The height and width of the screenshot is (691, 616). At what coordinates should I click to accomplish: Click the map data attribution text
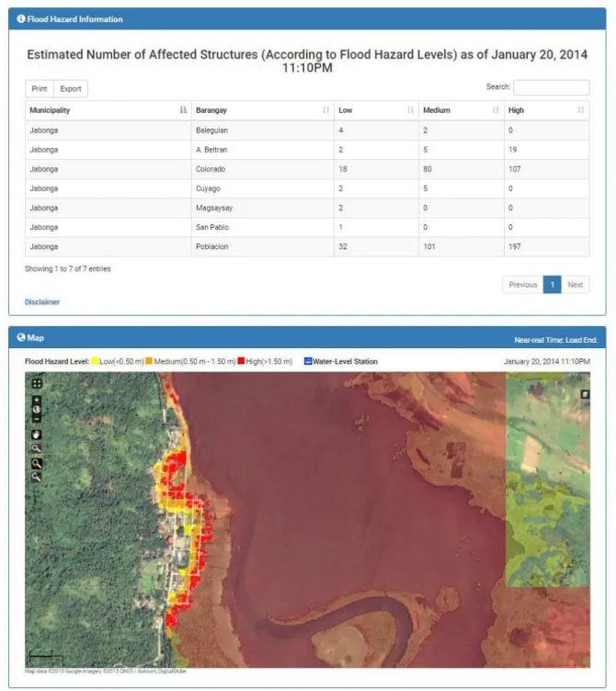(x=106, y=671)
